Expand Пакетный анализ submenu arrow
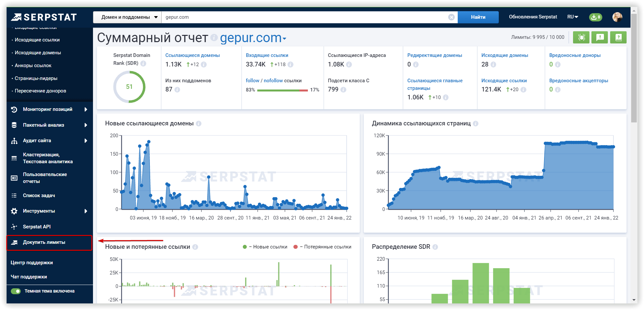The image size is (644, 310). click(86, 125)
